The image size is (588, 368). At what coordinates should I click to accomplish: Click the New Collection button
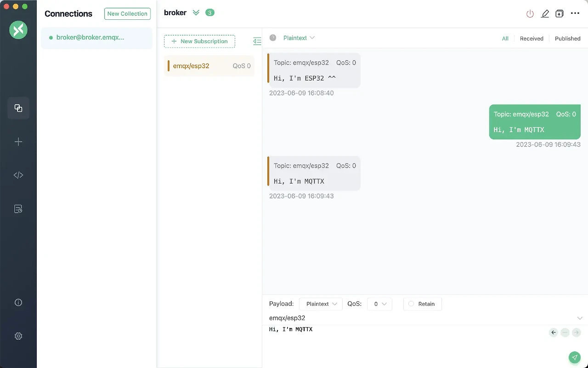point(127,14)
